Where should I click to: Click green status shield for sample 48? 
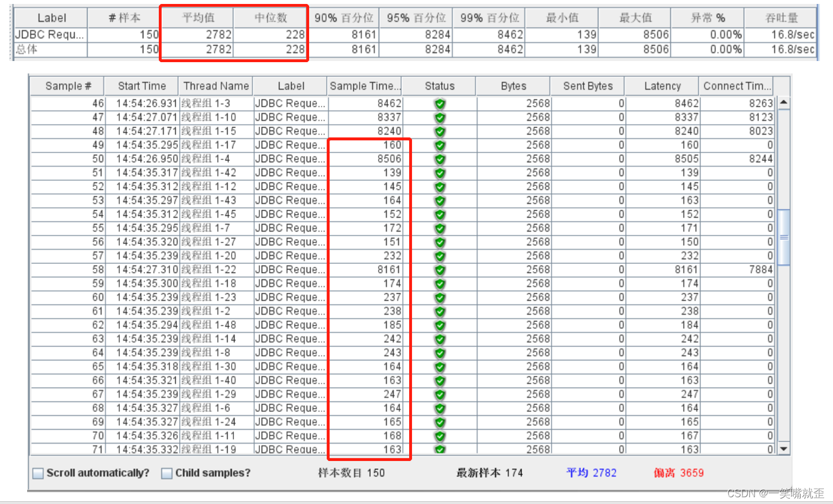pyautogui.click(x=440, y=132)
